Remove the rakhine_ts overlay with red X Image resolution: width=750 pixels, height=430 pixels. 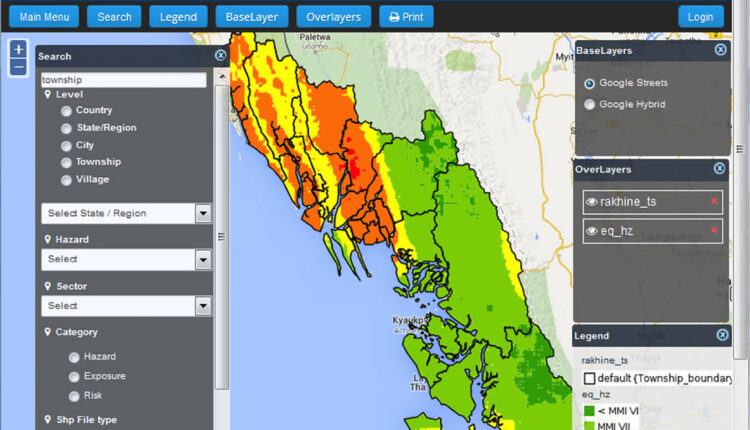[x=714, y=202]
